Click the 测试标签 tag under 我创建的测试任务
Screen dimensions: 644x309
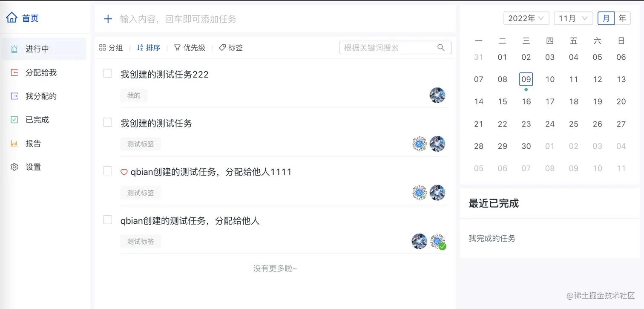[x=141, y=144]
